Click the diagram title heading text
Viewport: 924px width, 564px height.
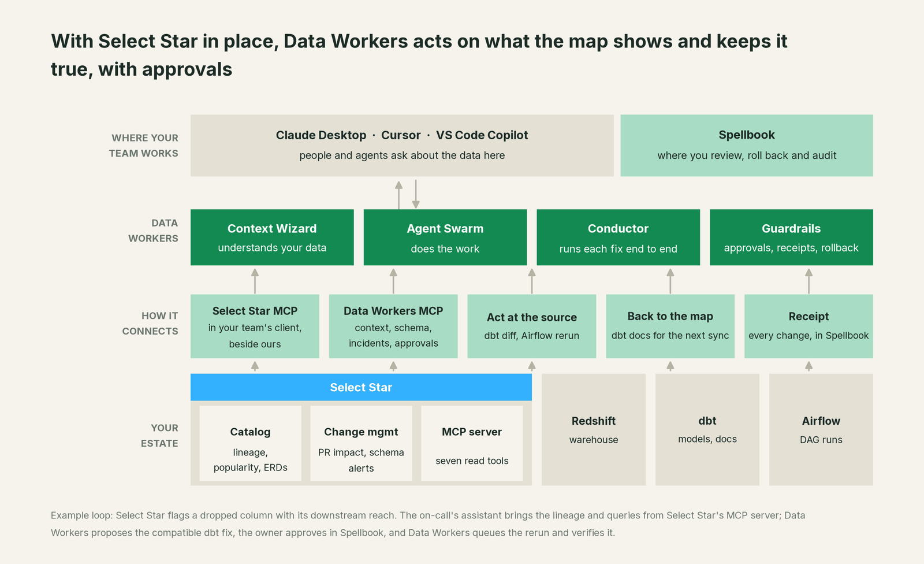pos(419,55)
